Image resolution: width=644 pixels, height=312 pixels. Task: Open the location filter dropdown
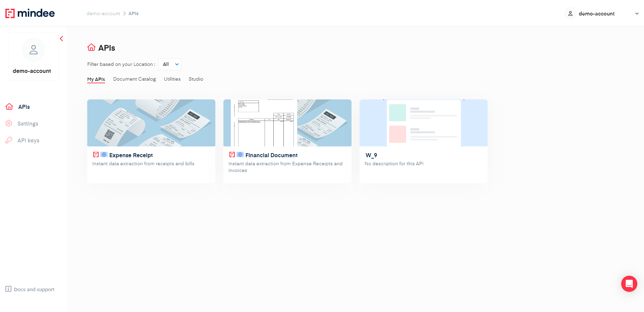coord(170,64)
